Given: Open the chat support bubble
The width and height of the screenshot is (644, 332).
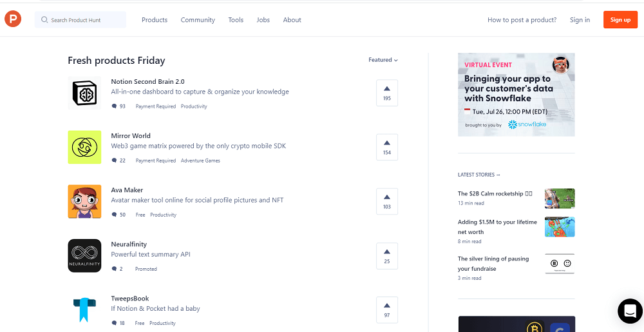Looking at the screenshot, I should (630, 311).
